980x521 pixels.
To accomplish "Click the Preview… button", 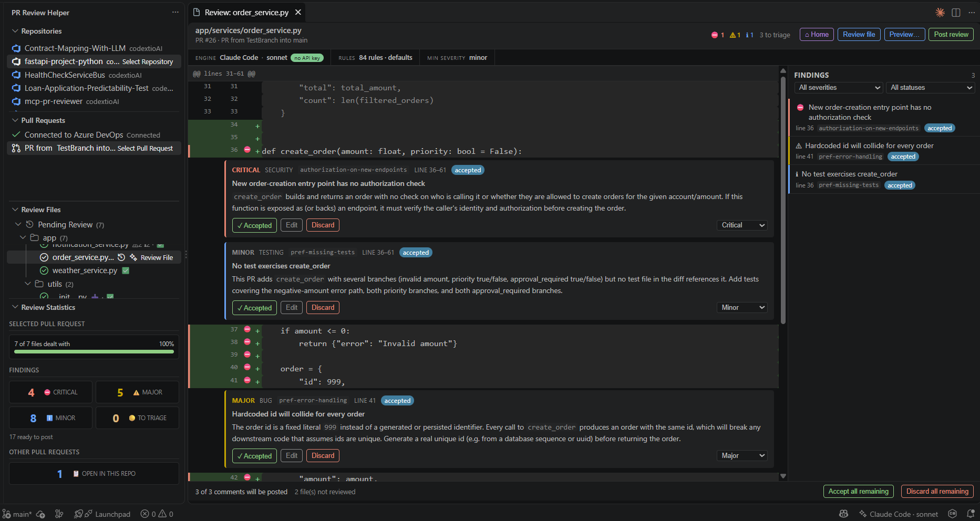I will [x=904, y=35].
